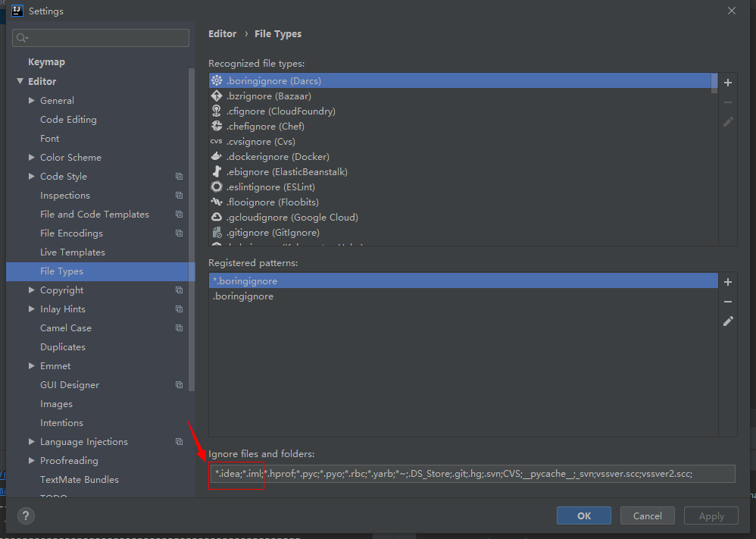Expand the General settings node
This screenshot has width=756, height=539.
click(31, 100)
